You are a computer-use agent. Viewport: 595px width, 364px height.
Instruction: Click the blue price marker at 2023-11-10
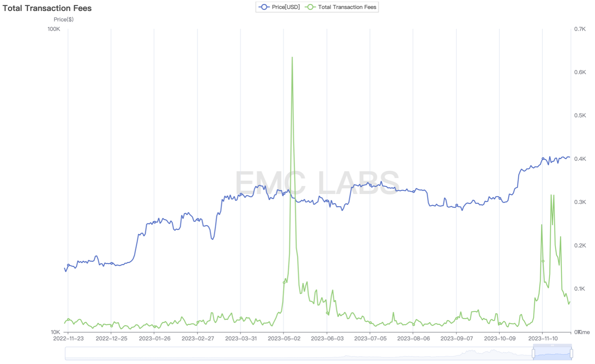tap(543, 159)
